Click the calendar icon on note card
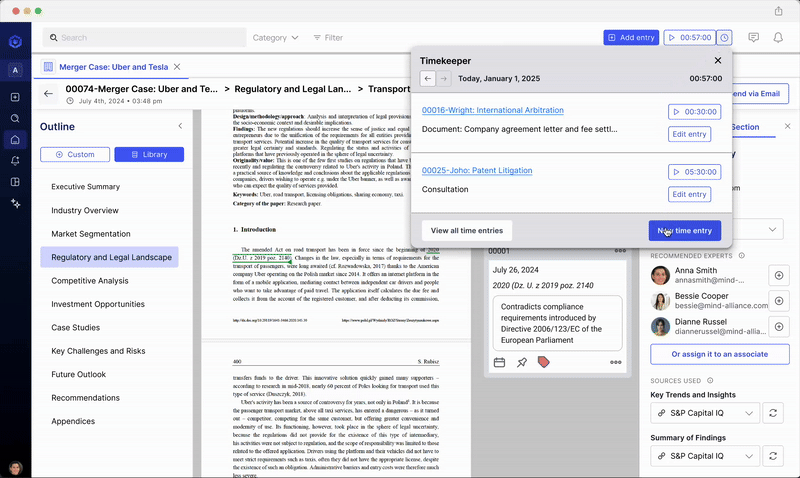Screen dimensions: 800x478 tap(499, 362)
